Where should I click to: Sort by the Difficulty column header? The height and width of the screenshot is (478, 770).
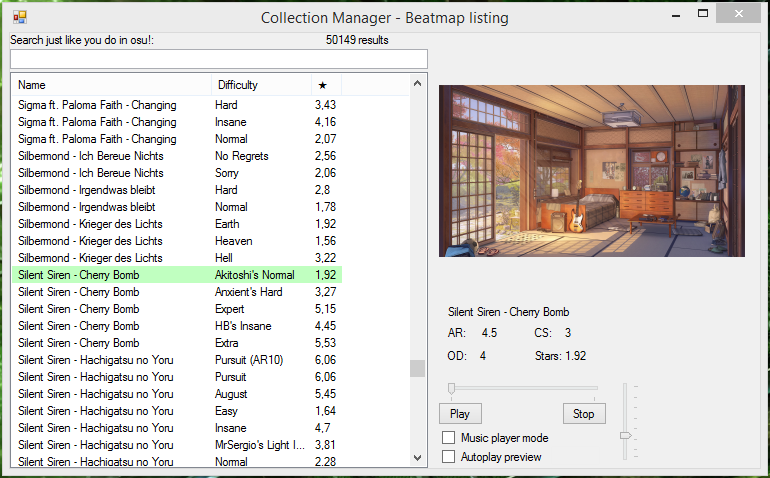261,85
